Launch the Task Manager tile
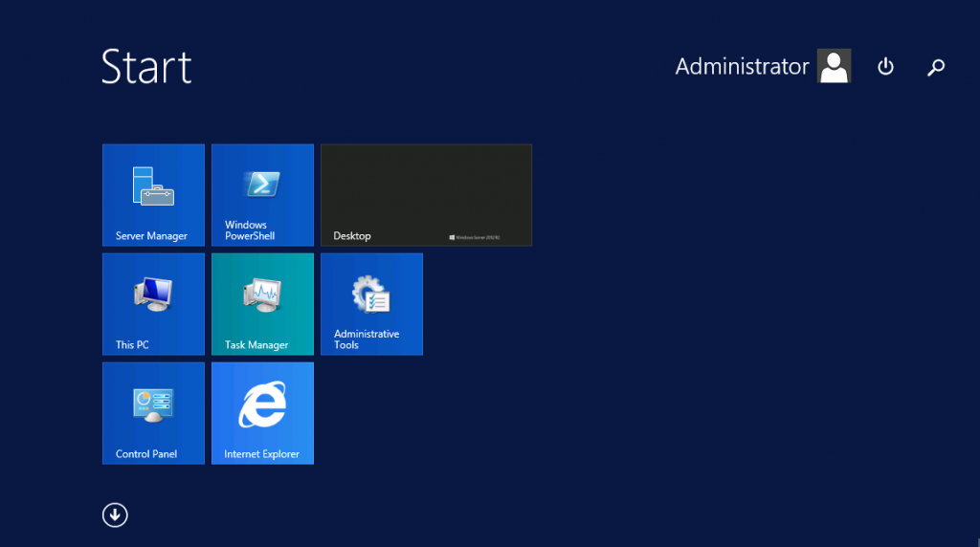 [262, 304]
